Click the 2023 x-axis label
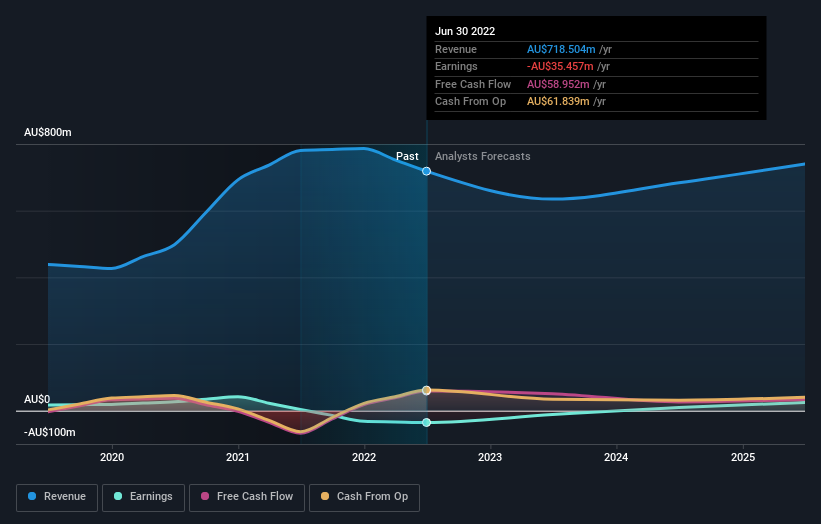This screenshot has height=524, width=821. 490,458
